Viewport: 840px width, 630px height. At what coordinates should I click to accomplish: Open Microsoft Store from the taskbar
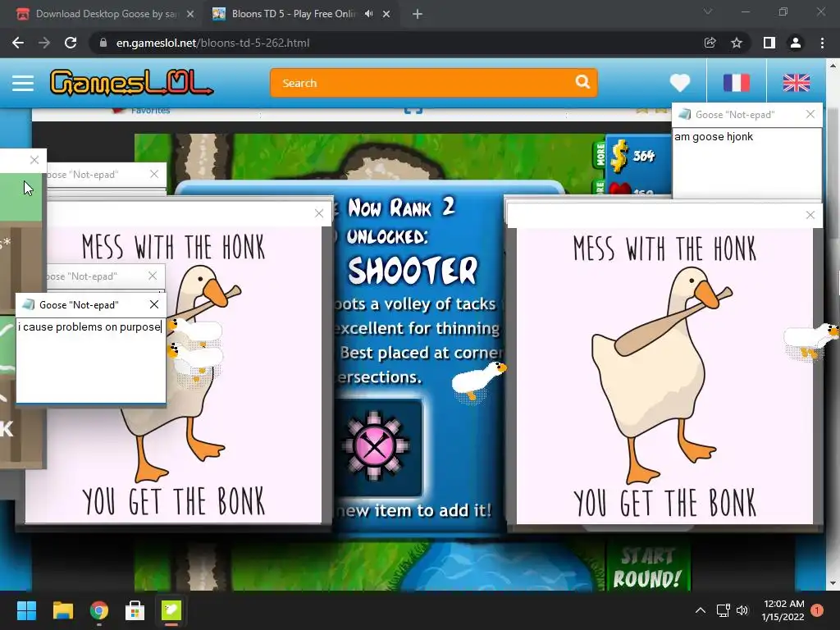[135, 610]
